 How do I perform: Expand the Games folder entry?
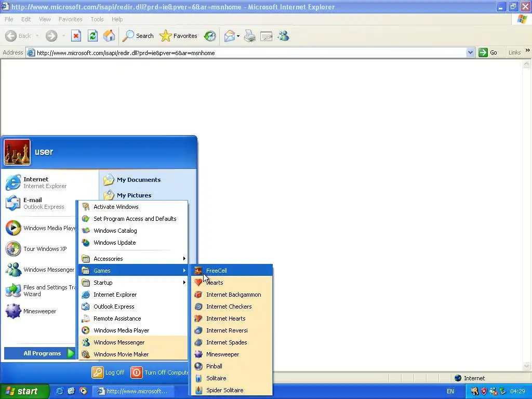click(133, 270)
